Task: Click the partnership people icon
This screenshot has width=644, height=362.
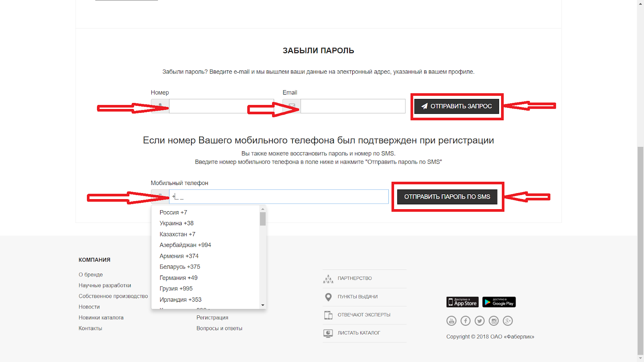Action: [328, 279]
